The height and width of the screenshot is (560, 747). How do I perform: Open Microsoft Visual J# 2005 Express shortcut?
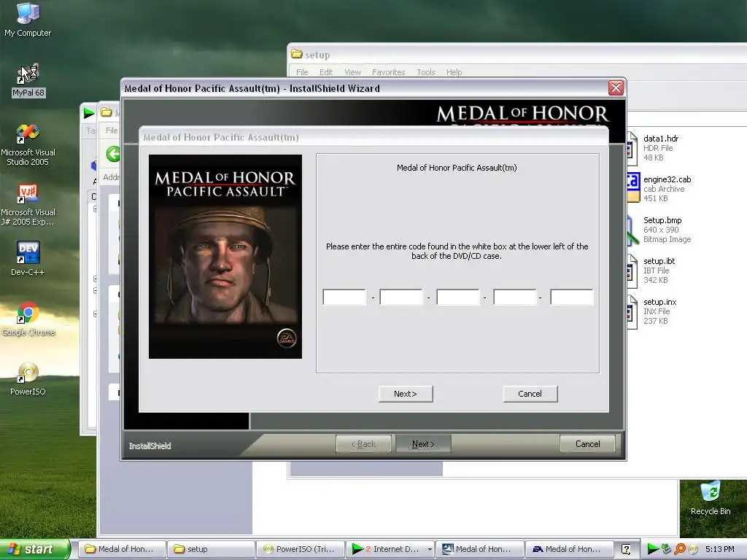[28, 205]
